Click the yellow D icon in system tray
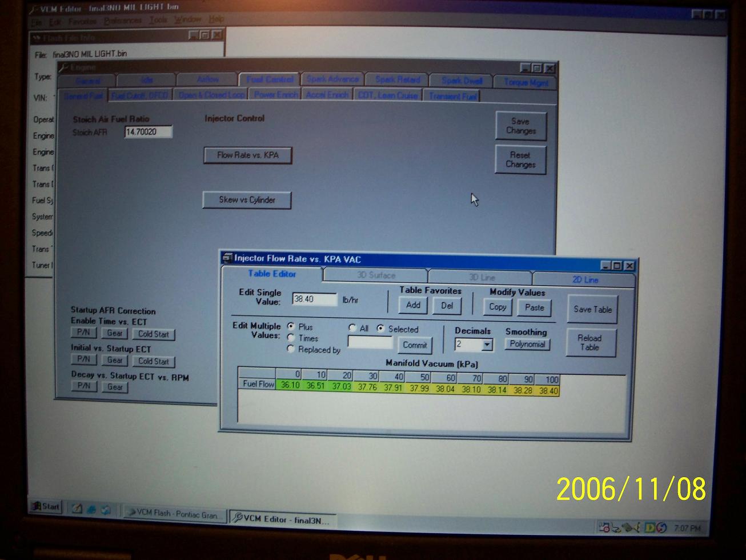 (649, 527)
